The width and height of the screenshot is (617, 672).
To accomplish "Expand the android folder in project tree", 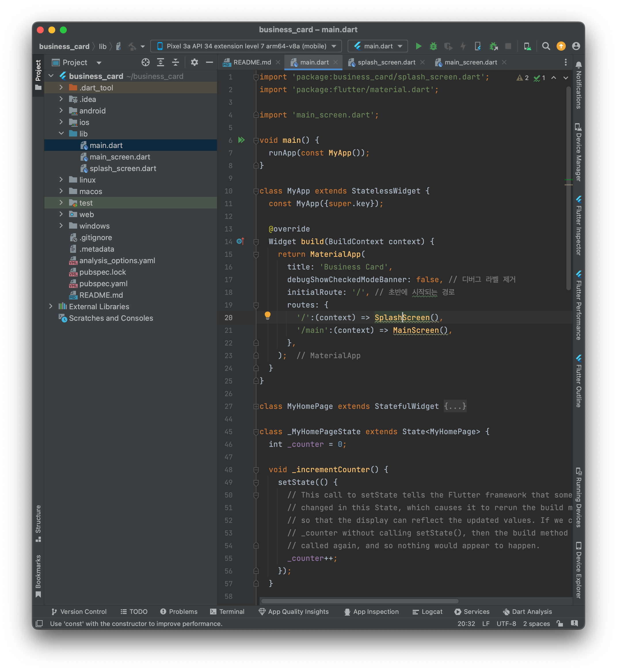I will click(61, 111).
